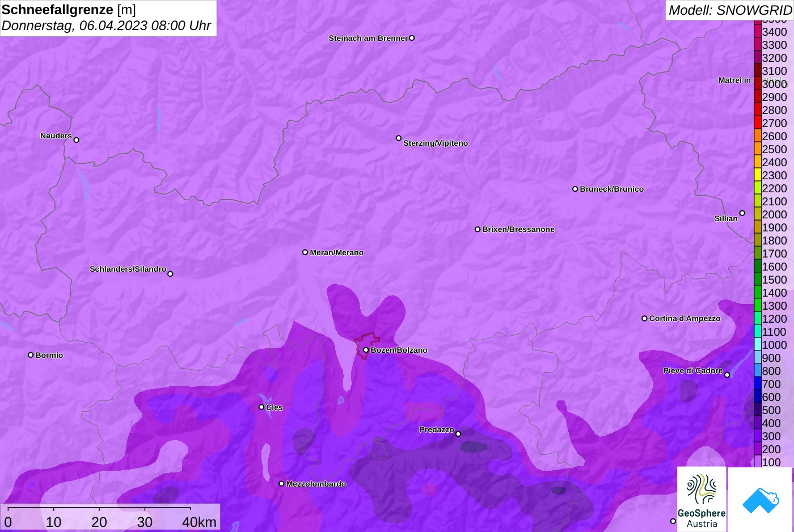Pick the Bruneck/Brunico location dot
Image resolution: width=794 pixels, height=532 pixels.
[575, 189]
